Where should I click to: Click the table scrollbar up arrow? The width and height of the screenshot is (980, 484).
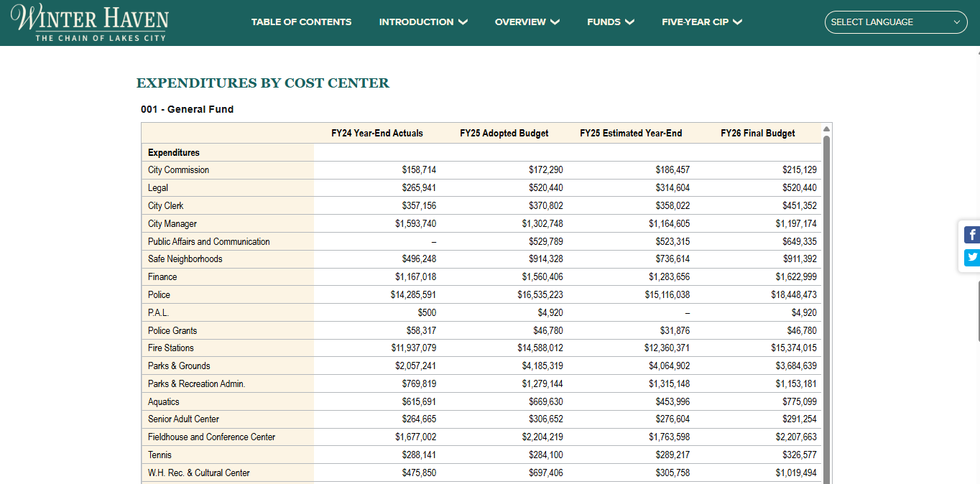[826, 129]
